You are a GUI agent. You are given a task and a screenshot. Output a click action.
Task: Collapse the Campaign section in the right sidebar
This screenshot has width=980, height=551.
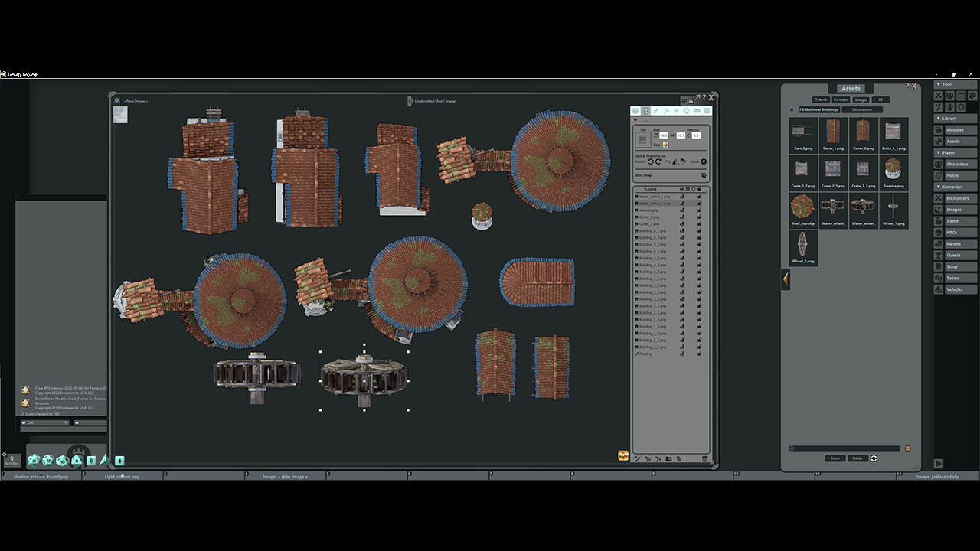click(x=940, y=186)
